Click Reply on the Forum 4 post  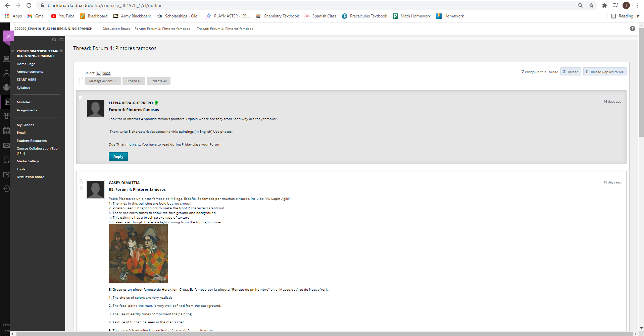(x=118, y=157)
